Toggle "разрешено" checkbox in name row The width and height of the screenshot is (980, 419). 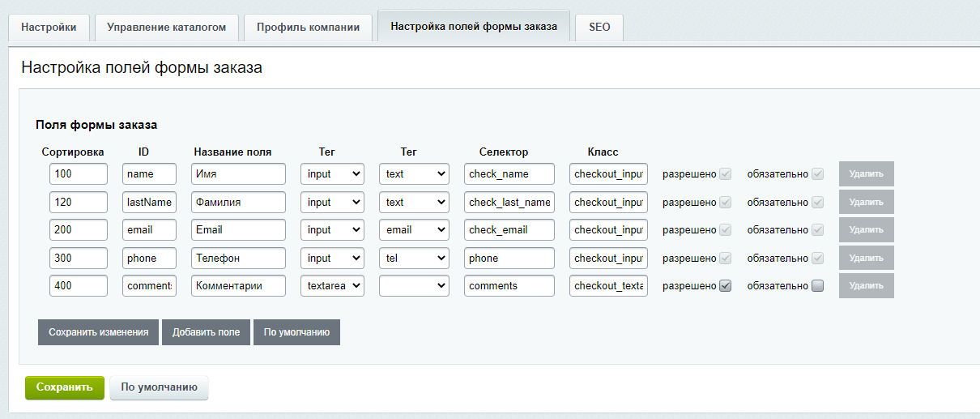point(725,173)
